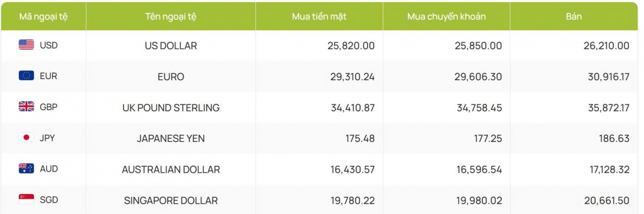This screenshot has width=644, height=214.
Task: Click the Mua tiền mặt column header
Action: point(319,16)
